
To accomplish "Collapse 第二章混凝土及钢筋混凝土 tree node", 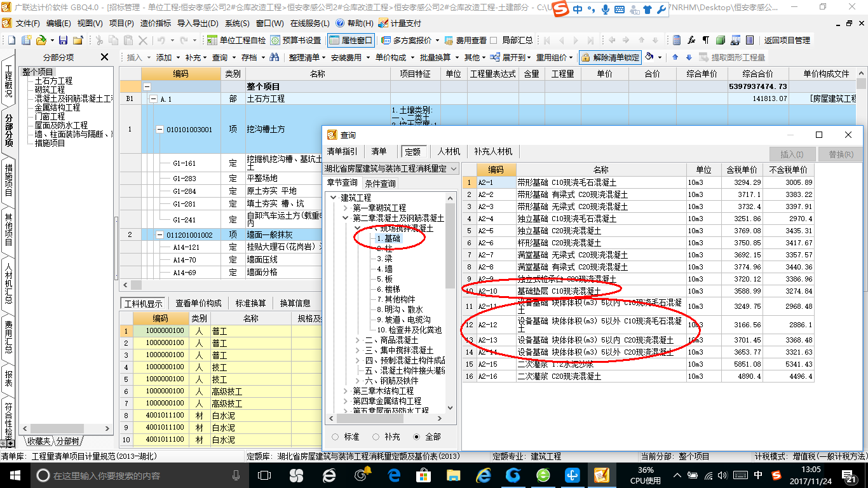I will coord(345,218).
